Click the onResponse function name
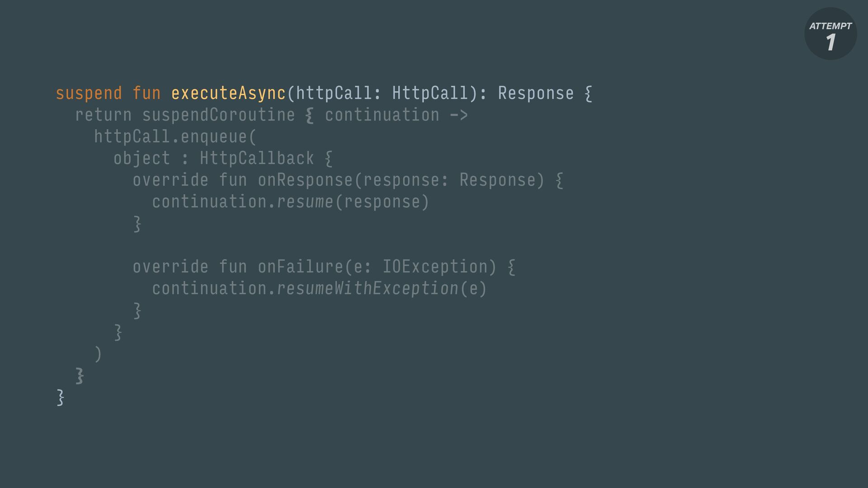Image resolution: width=868 pixels, height=488 pixels. tap(305, 180)
